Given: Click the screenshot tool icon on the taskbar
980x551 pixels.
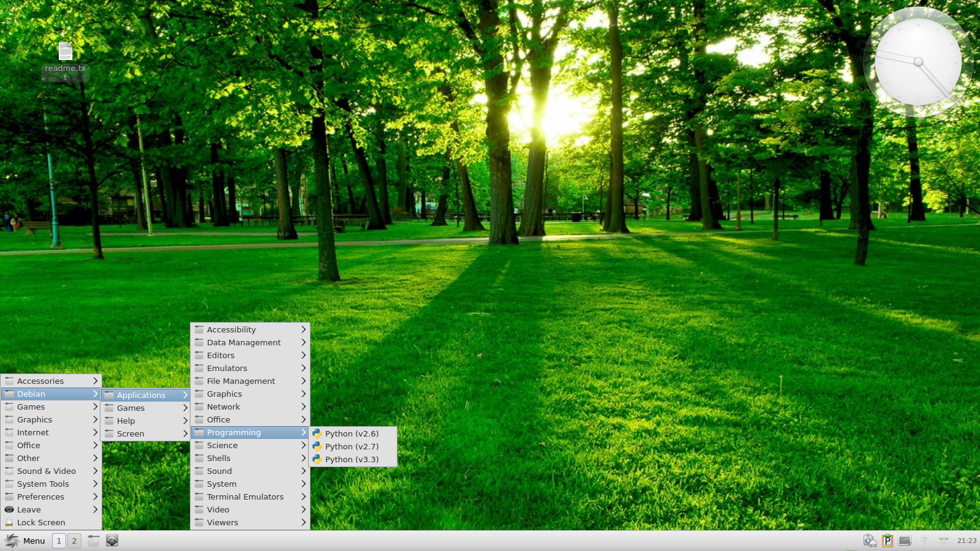Looking at the screenshot, I should pyautogui.click(x=93, y=541).
